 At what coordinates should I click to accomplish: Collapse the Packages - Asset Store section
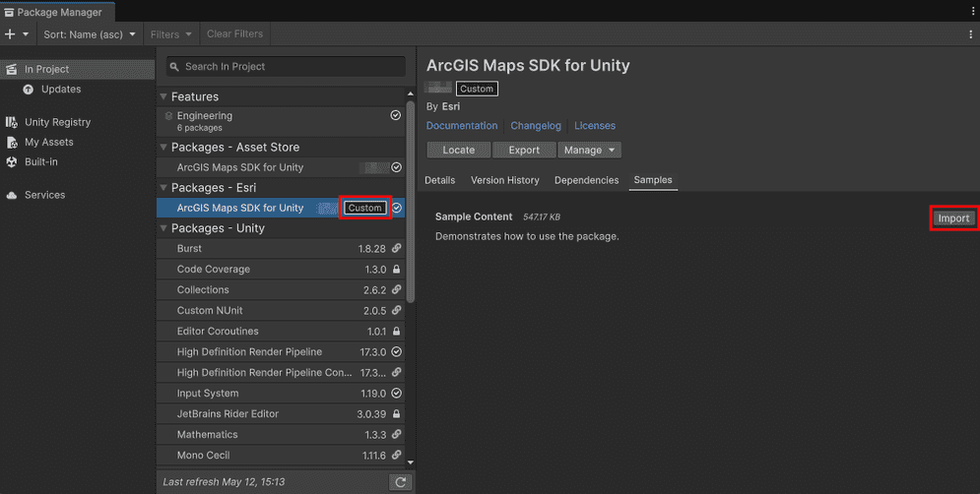click(163, 148)
